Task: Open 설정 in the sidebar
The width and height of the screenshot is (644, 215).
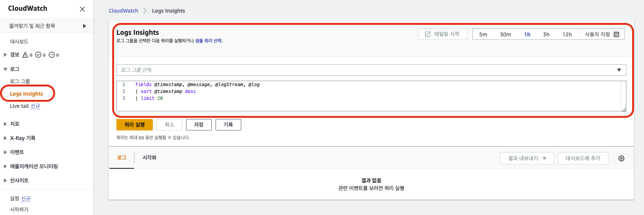Action: [x=15, y=199]
